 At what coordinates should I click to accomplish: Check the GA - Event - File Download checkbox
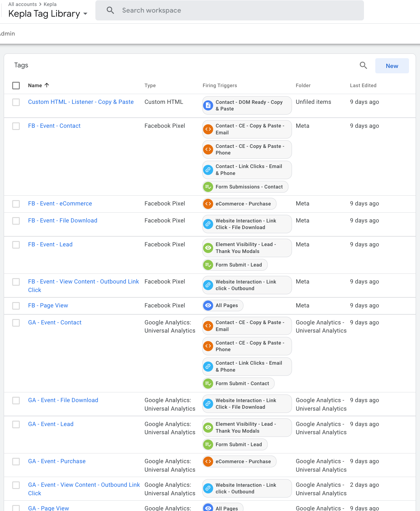coord(16,401)
